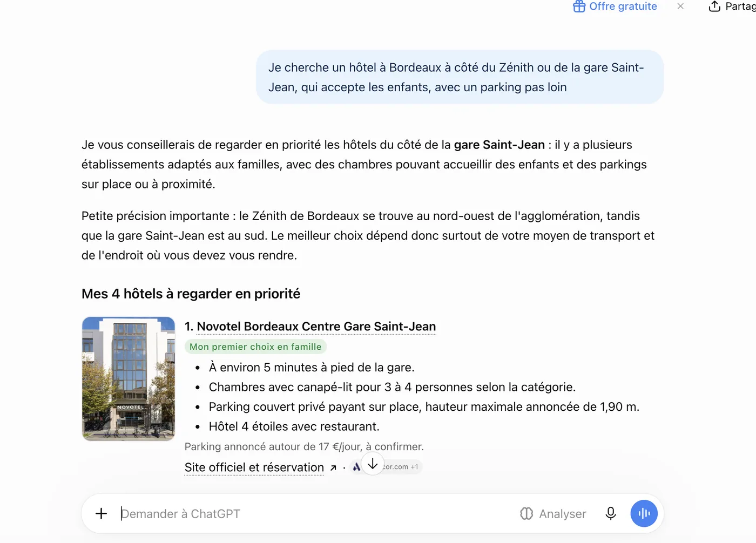
Task: Click the share (Partager) upload icon
Action: click(x=714, y=6)
